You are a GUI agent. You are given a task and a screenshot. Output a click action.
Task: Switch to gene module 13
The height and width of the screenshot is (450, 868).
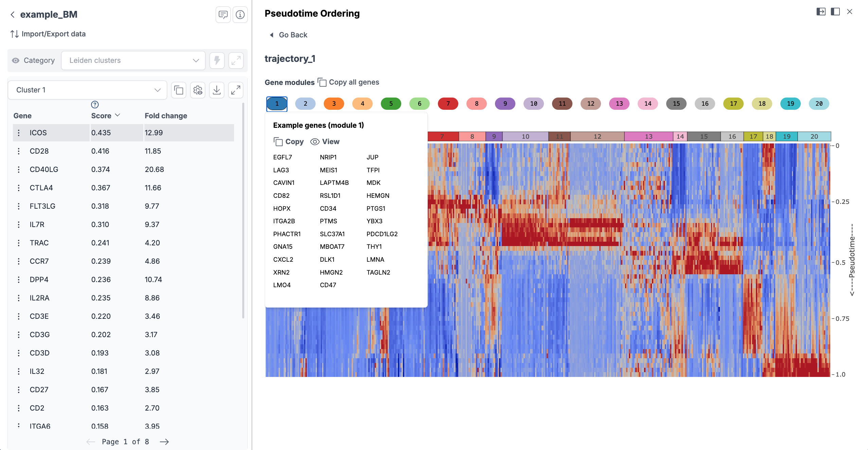[619, 104]
